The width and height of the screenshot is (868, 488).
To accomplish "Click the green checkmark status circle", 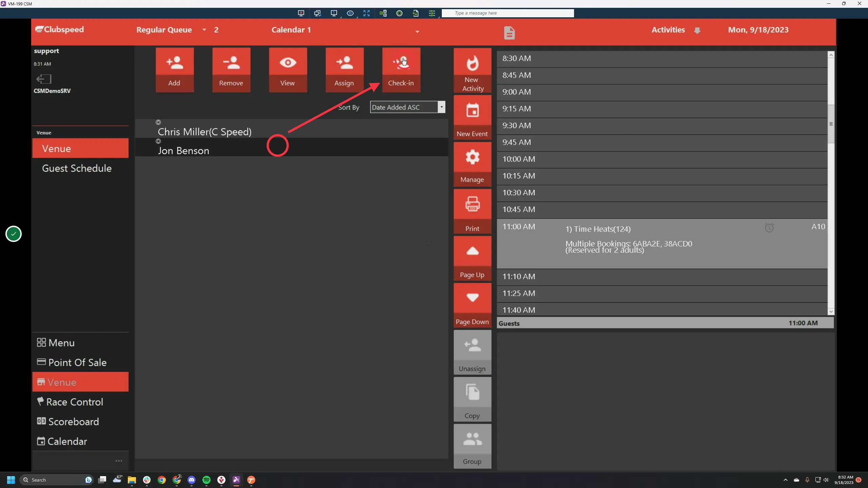I will (14, 234).
